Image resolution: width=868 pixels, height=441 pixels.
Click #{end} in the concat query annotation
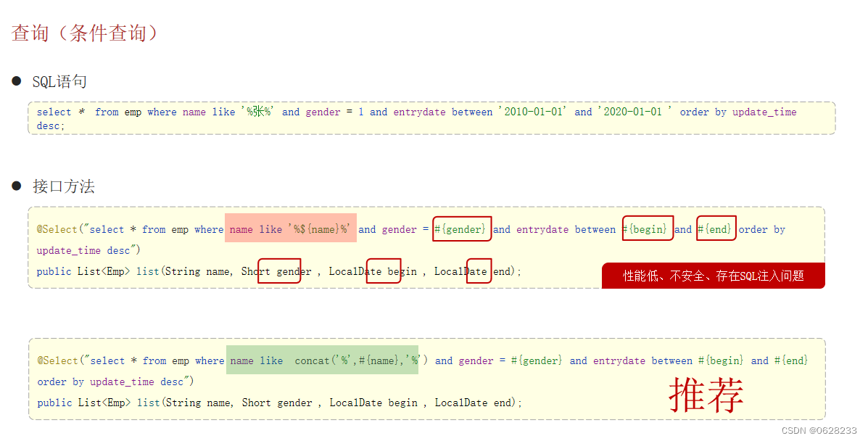pos(791,360)
